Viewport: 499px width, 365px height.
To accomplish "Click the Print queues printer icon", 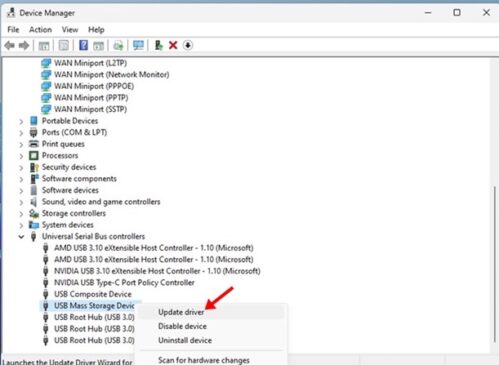I will (34, 144).
